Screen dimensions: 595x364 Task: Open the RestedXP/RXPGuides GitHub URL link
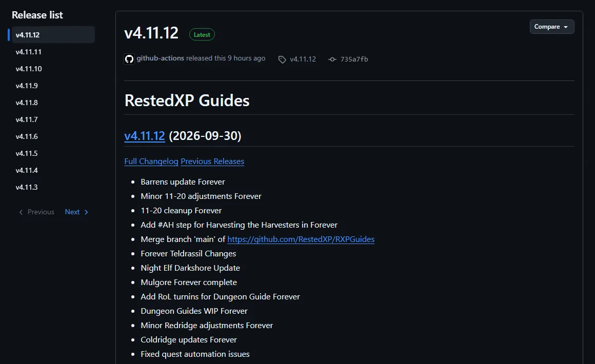pos(301,239)
